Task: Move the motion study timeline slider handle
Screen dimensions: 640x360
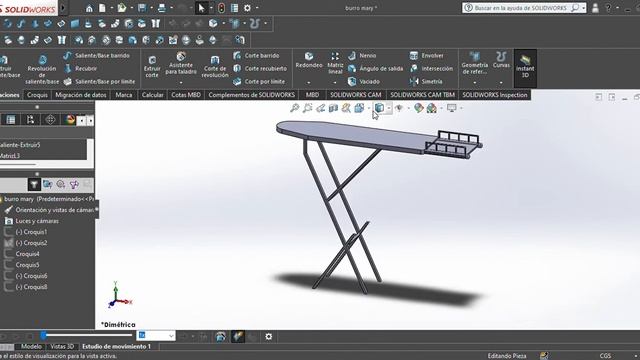Action: [44, 336]
